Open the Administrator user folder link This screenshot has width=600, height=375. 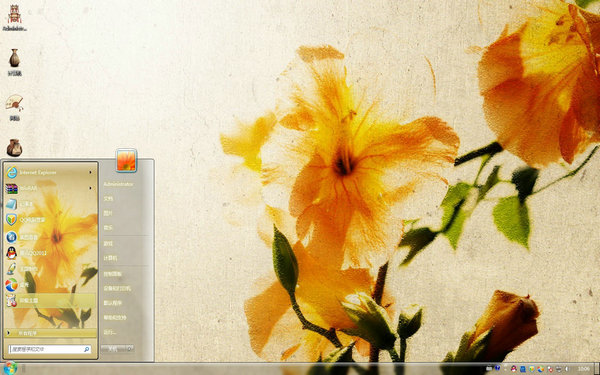point(118,184)
